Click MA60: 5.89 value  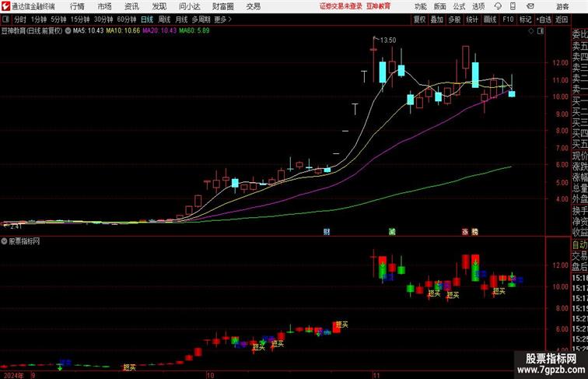(194, 31)
